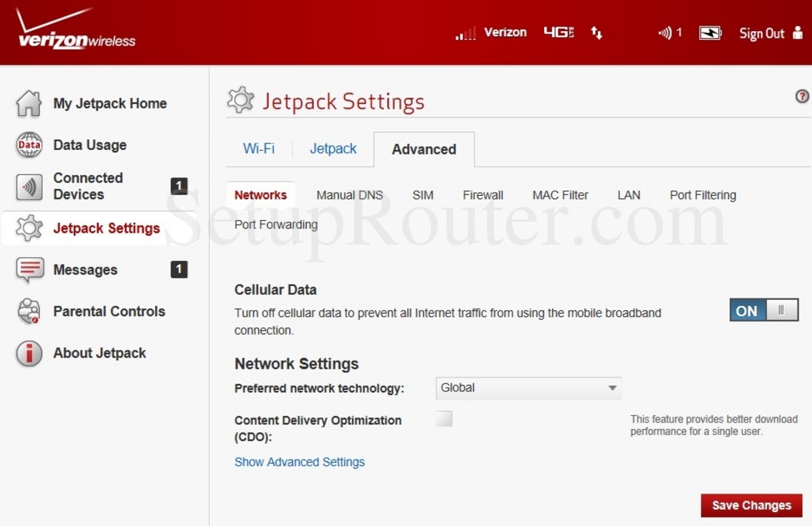Open Connected Devices via speaker icon
The height and width of the screenshot is (526, 812).
pyautogui.click(x=28, y=186)
